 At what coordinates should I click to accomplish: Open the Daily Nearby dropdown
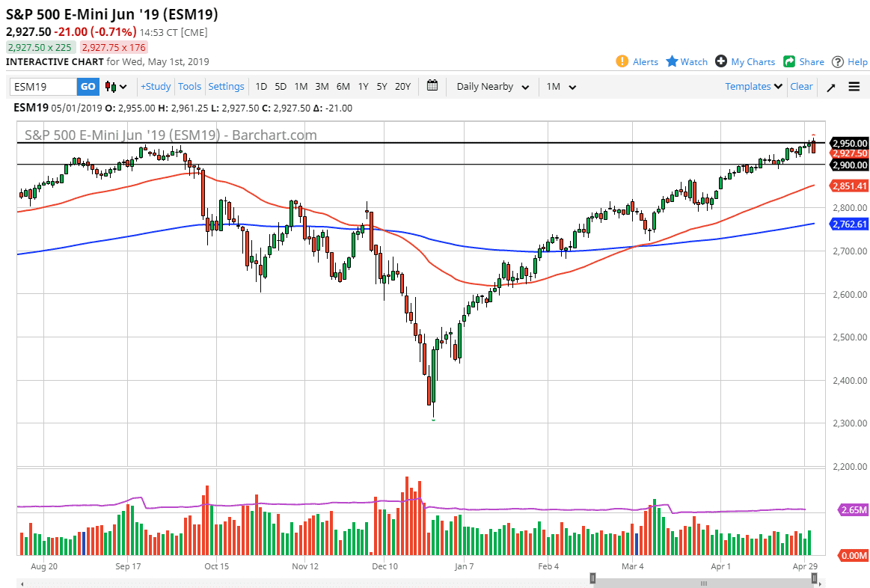[491, 86]
